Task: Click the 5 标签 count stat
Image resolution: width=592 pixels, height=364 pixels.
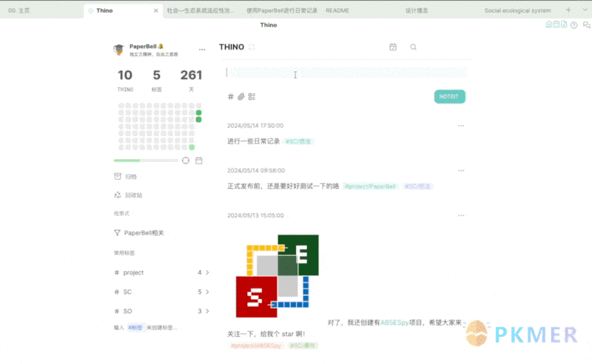Action: pyautogui.click(x=157, y=81)
